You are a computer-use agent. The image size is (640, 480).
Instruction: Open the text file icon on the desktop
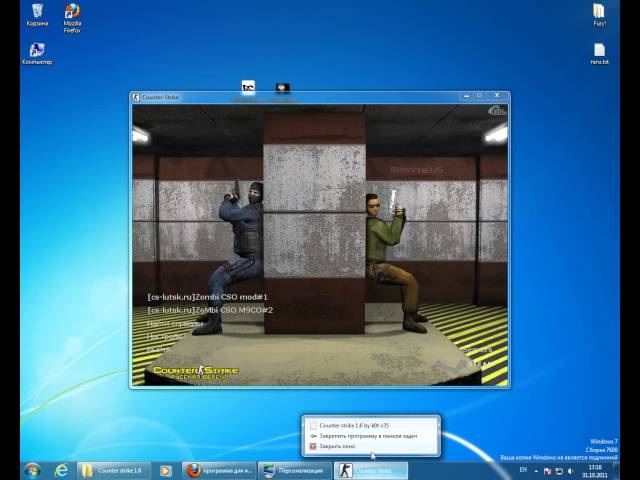(599, 53)
